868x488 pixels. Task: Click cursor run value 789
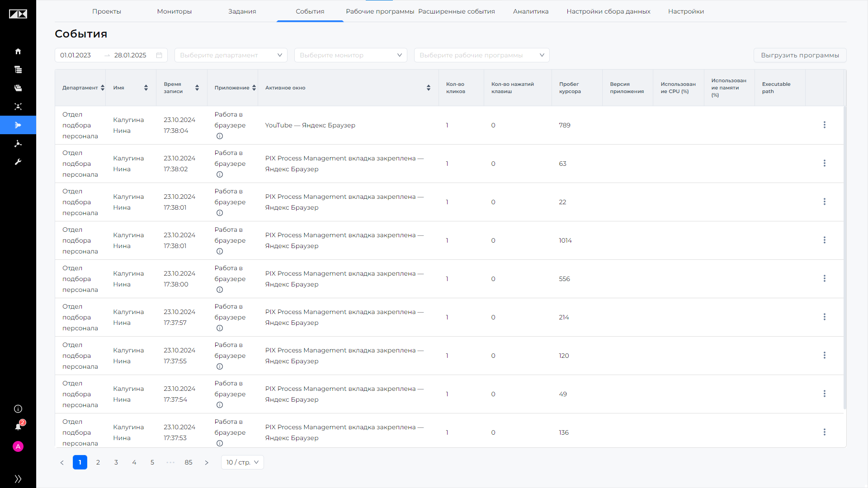click(565, 125)
